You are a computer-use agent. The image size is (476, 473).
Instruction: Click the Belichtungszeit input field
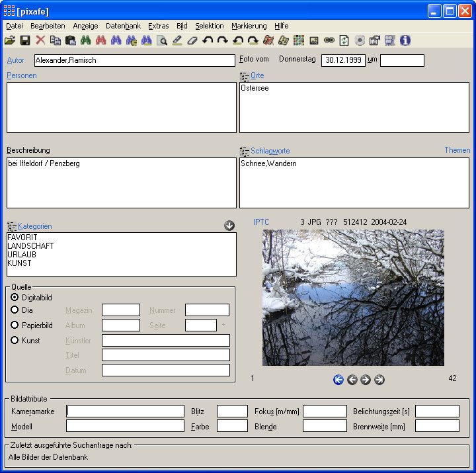[x=437, y=411]
